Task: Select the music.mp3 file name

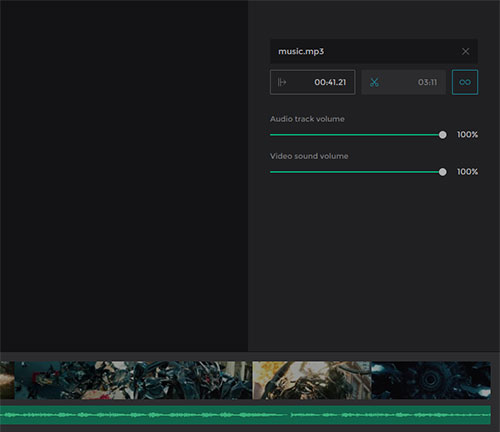Action: 301,52
